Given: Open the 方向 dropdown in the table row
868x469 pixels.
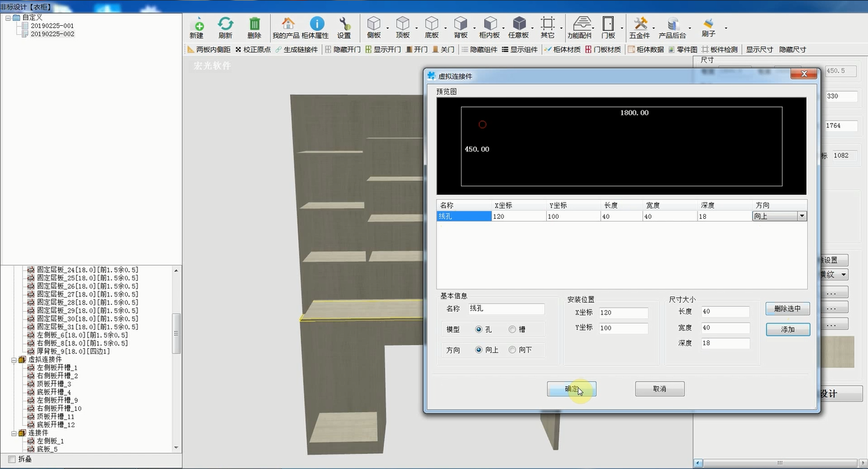Looking at the screenshot, I should click(x=801, y=217).
